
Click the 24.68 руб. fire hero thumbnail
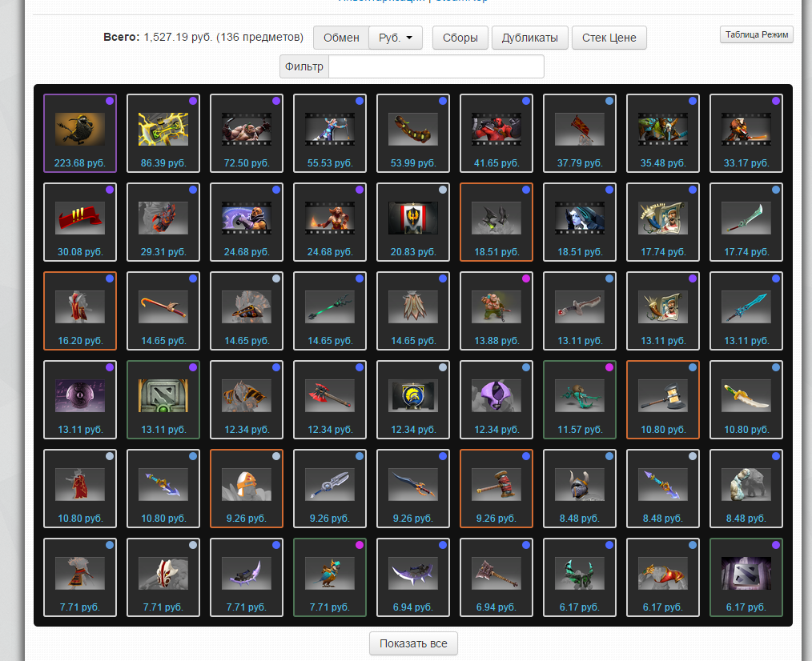330,218
